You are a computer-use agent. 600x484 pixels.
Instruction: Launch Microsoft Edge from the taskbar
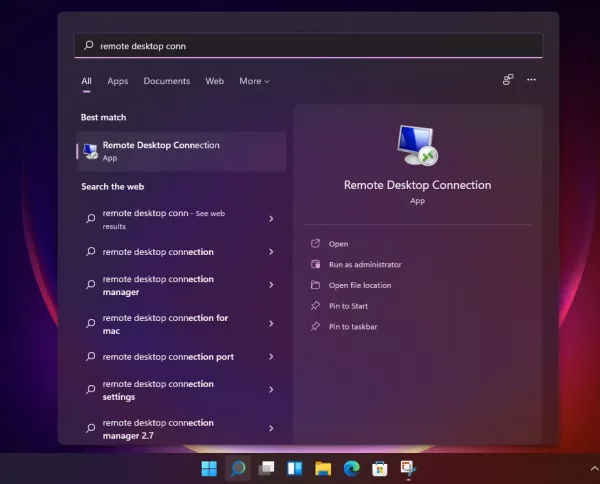(x=351, y=468)
